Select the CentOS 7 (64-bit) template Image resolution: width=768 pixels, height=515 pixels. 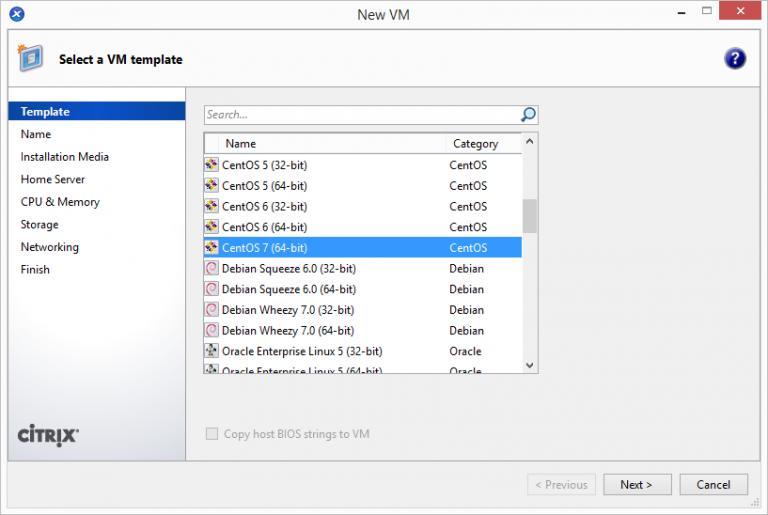point(265,248)
